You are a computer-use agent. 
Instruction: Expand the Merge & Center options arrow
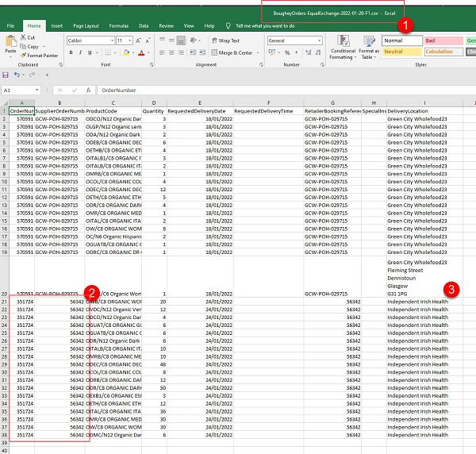click(x=258, y=53)
